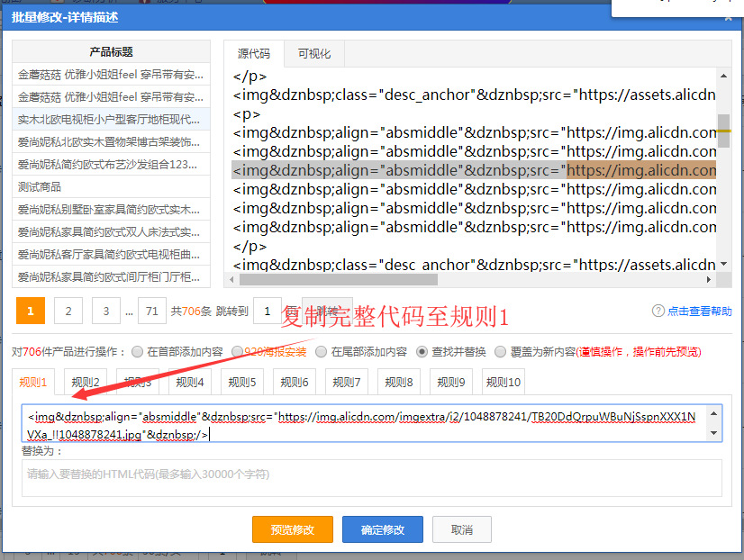Open the 规则1 tab
Screen dimensions: 744x560
(33, 382)
